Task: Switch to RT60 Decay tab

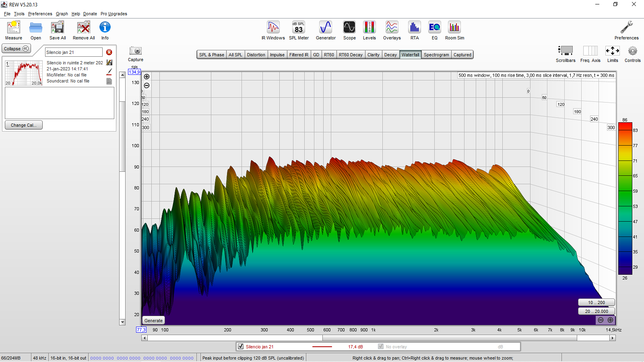Action: tap(351, 55)
